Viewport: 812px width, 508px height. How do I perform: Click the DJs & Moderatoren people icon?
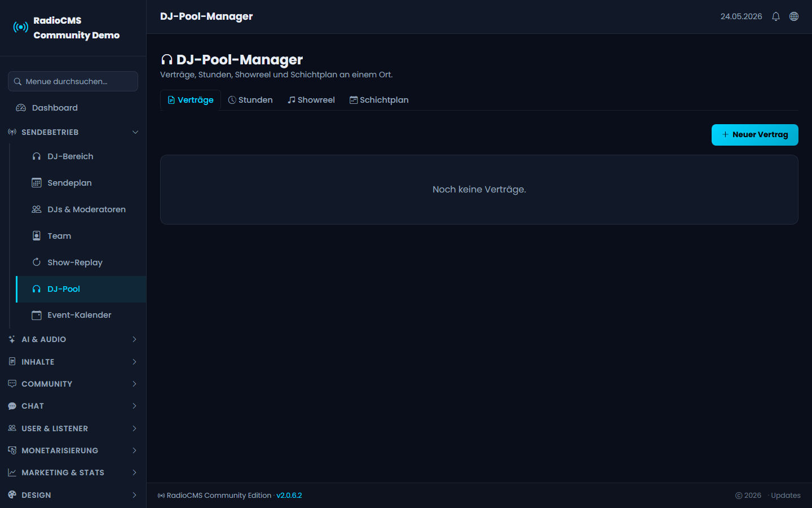pos(37,209)
